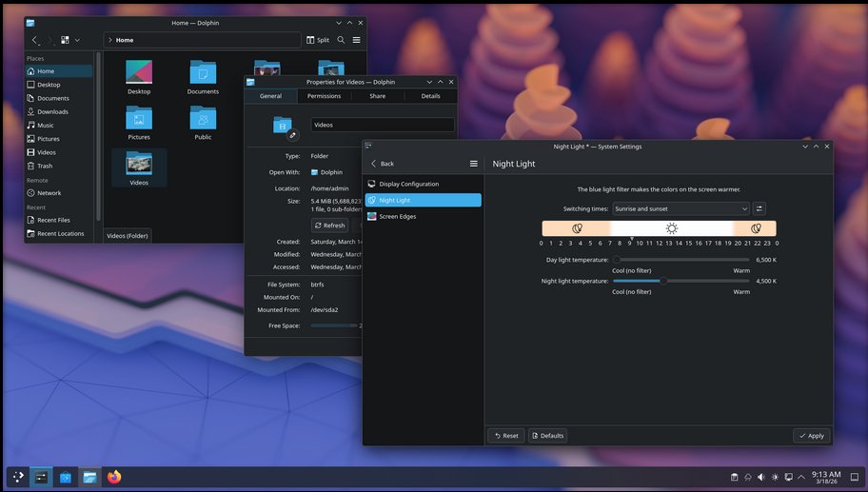Select the Documents folder icon
Image resolution: width=868 pixels, height=492 pixels.
(203, 72)
